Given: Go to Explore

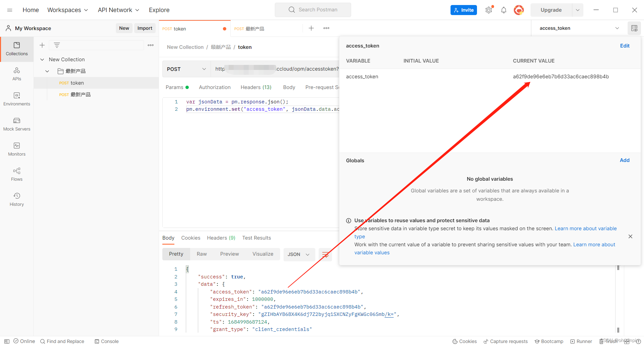Looking at the screenshot, I should [x=159, y=10].
